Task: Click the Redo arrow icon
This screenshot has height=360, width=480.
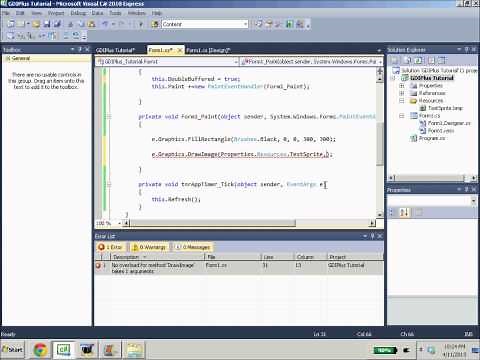Action: pyautogui.click(x=121, y=24)
